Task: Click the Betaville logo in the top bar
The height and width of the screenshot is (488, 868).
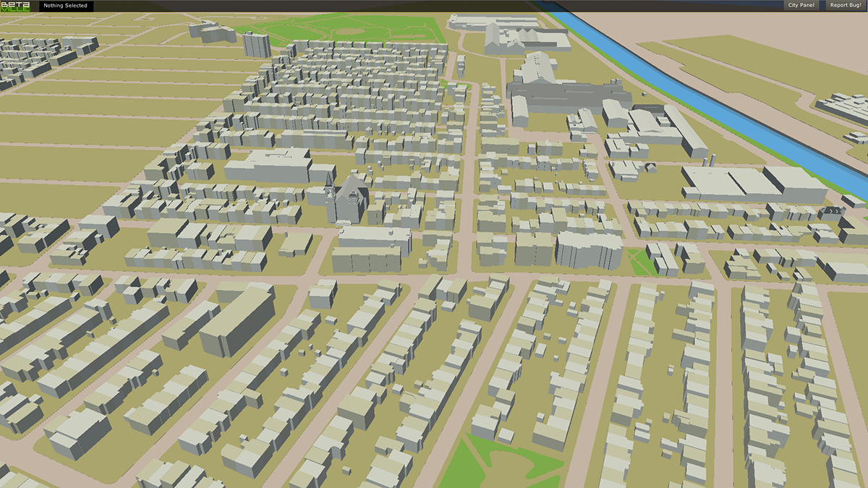Action: point(14,6)
